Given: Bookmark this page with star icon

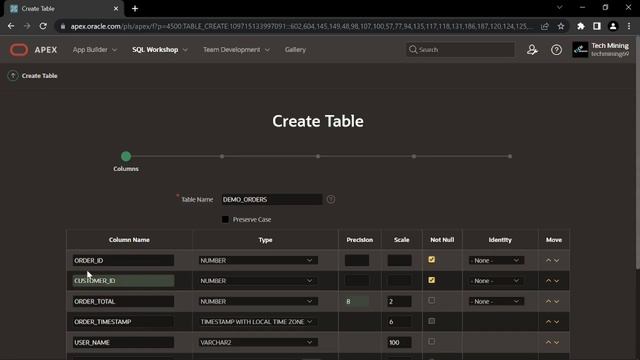Looking at the screenshot, I should point(561,26).
